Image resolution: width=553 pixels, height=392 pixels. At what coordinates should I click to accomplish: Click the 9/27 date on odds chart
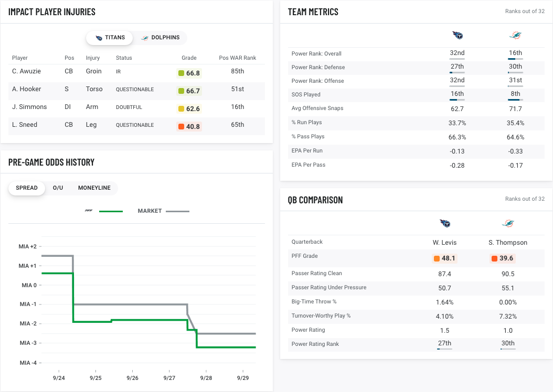coord(169,378)
